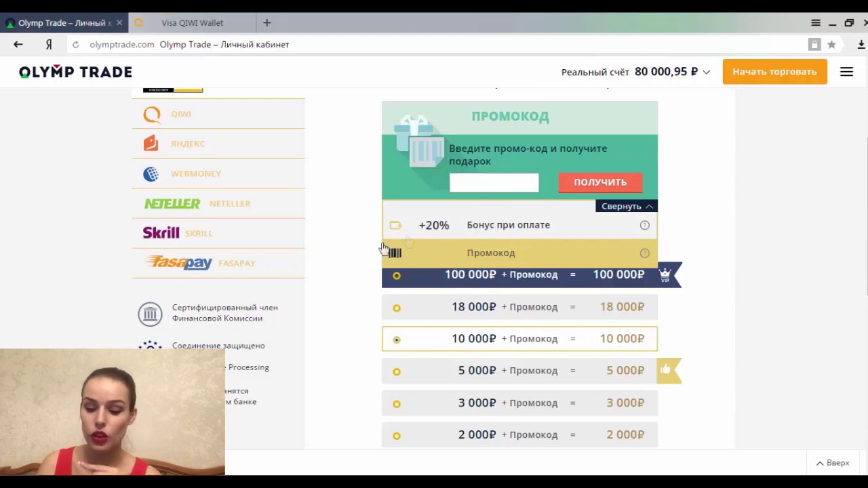Click the page lock icon in address bar
Screen dimensions: 868x488
pyautogui.click(x=814, y=45)
